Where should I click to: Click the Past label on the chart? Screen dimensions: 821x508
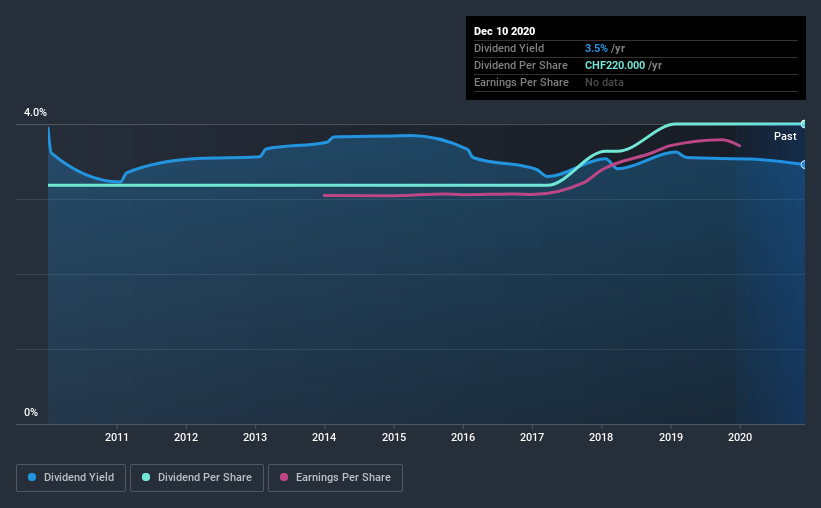tap(785, 136)
